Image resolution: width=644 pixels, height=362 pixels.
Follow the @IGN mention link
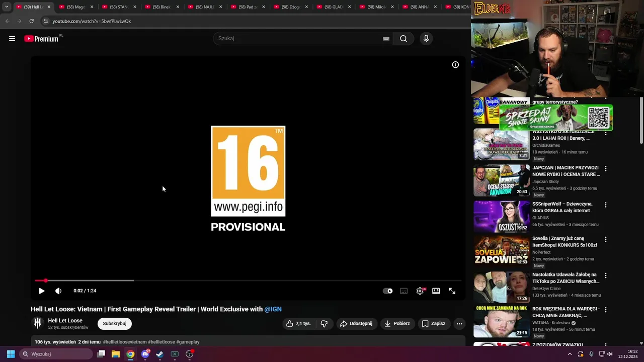point(273,309)
